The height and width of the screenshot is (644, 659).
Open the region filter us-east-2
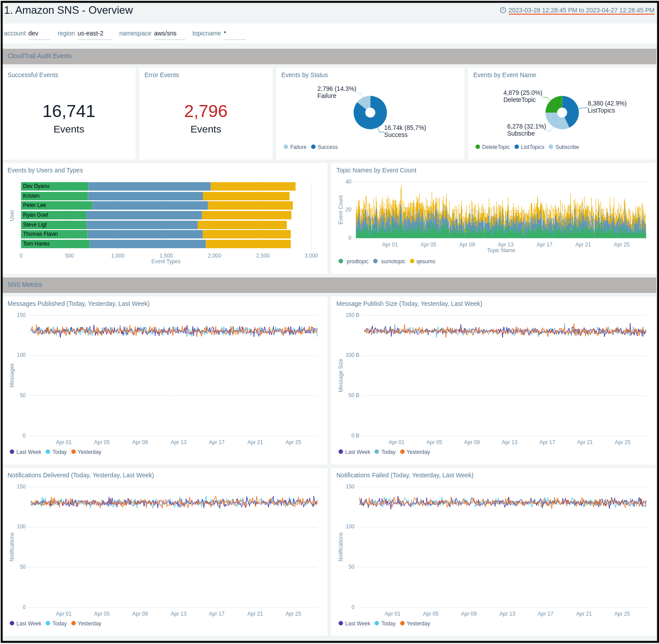(94, 34)
